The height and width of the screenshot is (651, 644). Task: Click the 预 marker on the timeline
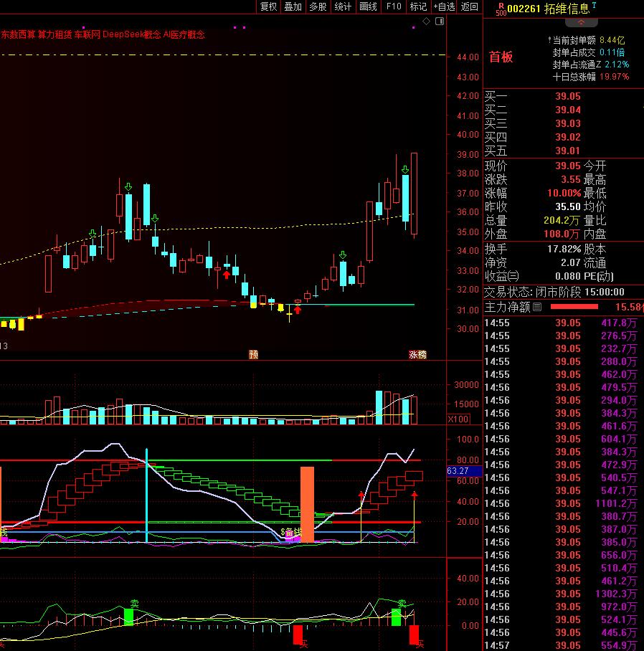click(253, 355)
